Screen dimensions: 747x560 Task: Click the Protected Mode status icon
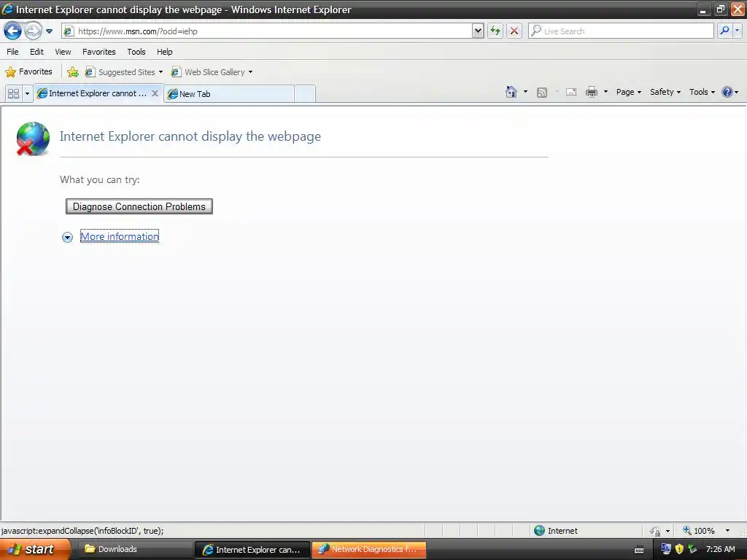(656, 531)
